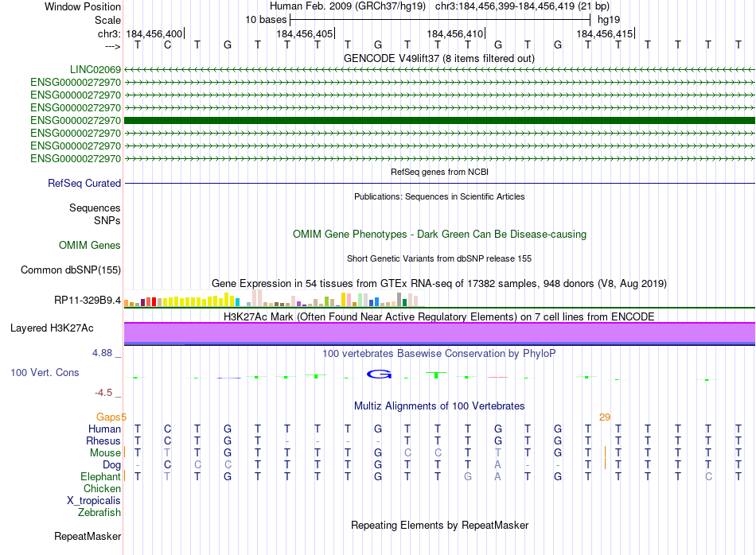The image size is (756, 555).
Task: Click the A base in Elephant row
Action: (x=497, y=476)
